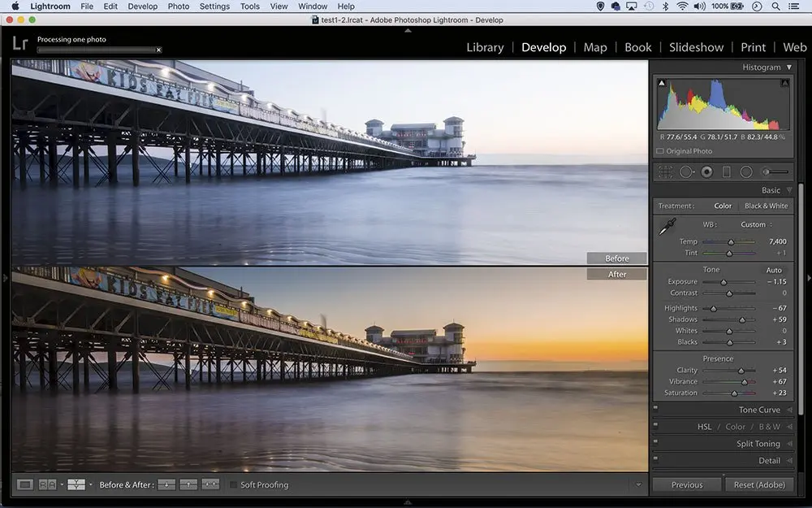Screen dimensions: 812x508
Task: Click the Exposure slider handle
Action: pos(723,282)
